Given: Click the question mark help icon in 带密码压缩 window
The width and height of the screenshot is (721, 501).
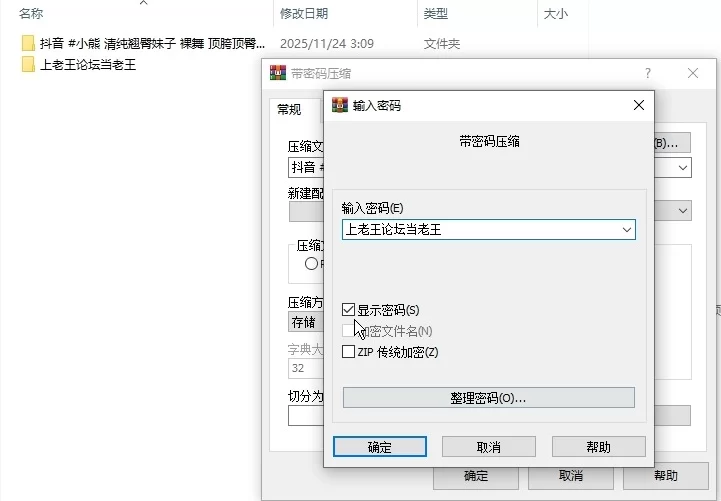Looking at the screenshot, I should [x=648, y=74].
